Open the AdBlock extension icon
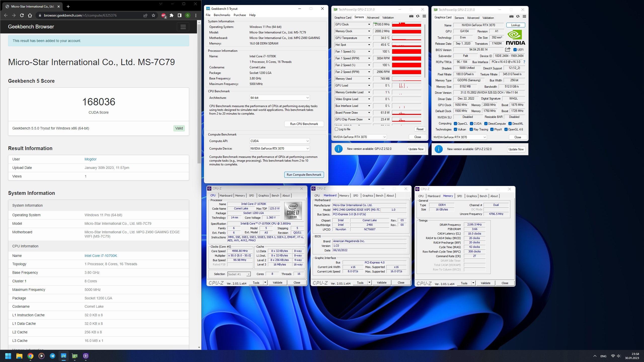Image resolution: width=644 pixels, height=362 pixels. point(164,16)
